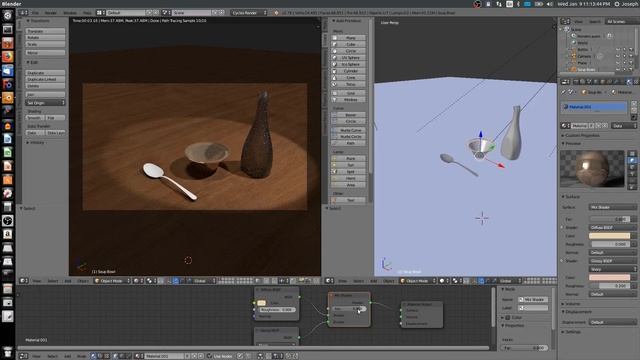Add a Spot lamp

348,171
